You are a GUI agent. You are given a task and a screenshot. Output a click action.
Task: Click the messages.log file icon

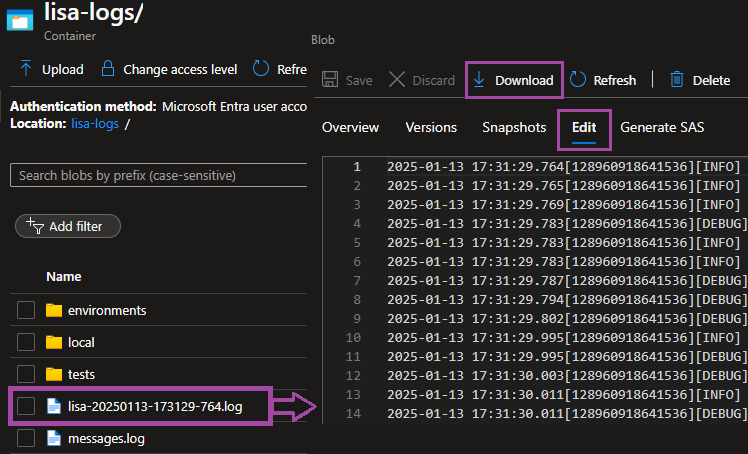coord(54,438)
